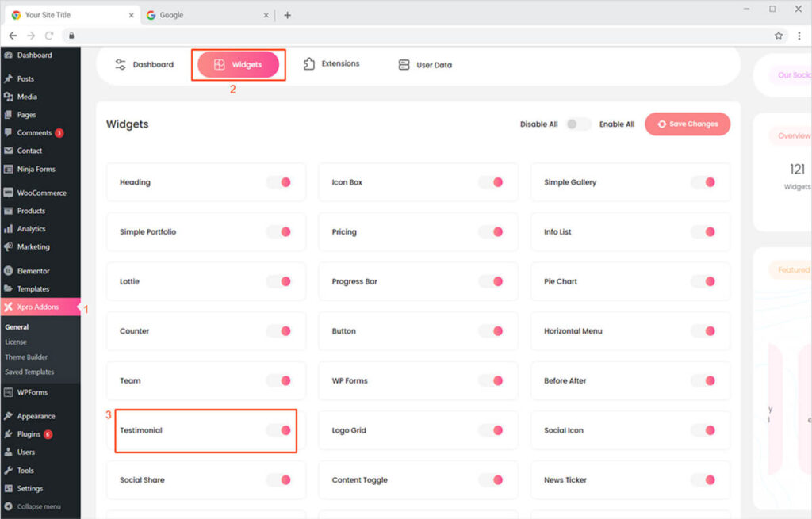Image resolution: width=812 pixels, height=519 pixels.
Task: Switch to the Widgets tab
Action: pyautogui.click(x=239, y=65)
